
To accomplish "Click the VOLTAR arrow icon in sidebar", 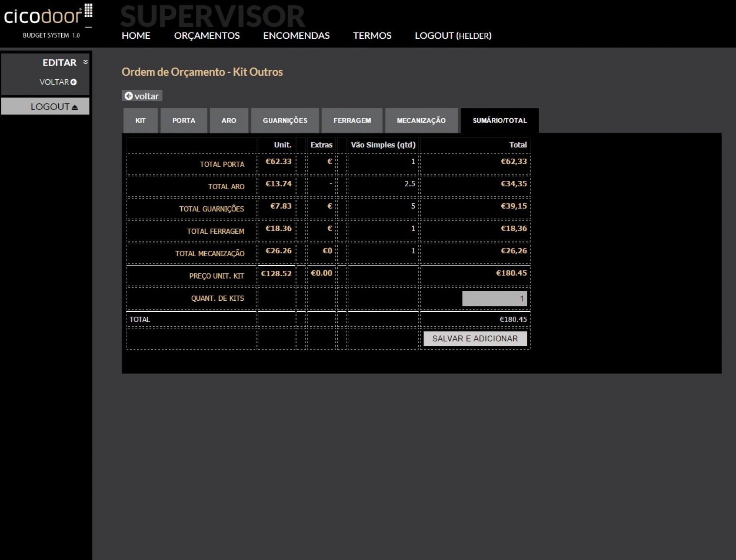I will (x=74, y=82).
